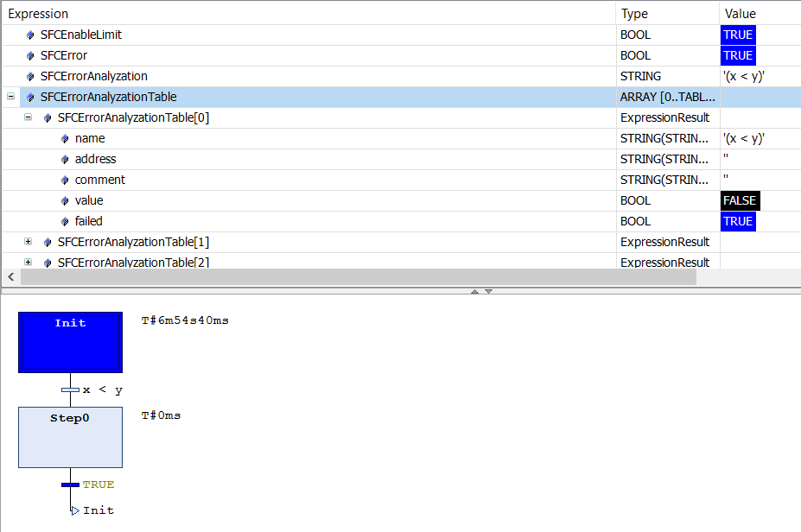The width and height of the screenshot is (801, 532).
Task: Click the variable icon next to SFCErrorAnalyzation
Action: [x=29, y=76]
